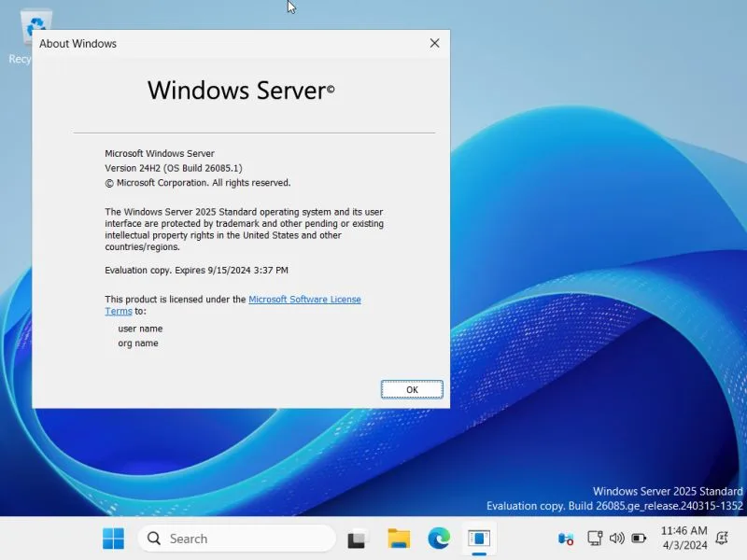The height and width of the screenshot is (560, 747).
Task: Launch File Explorer from the taskbar
Action: (x=399, y=539)
